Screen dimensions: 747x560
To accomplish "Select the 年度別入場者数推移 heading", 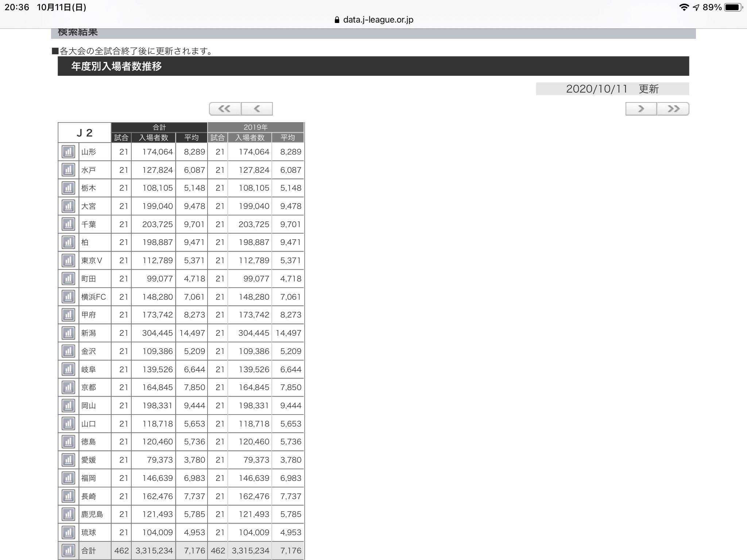I will 116,66.
